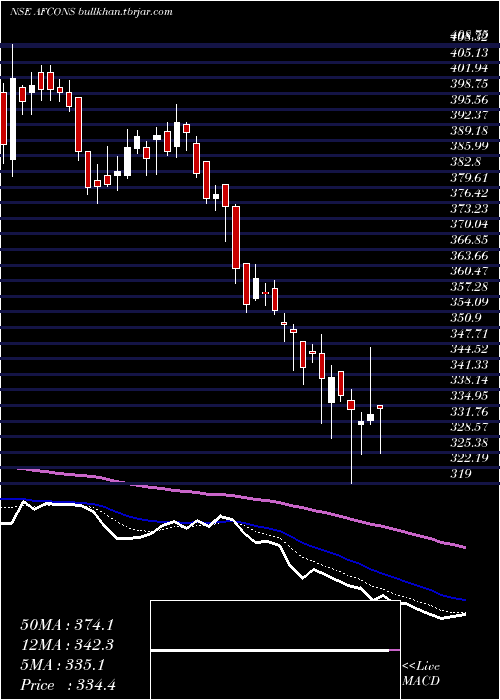Click the Price : 334.4 readout
Image resolution: width=500 pixels, height=700 pixels.
point(68,685)
